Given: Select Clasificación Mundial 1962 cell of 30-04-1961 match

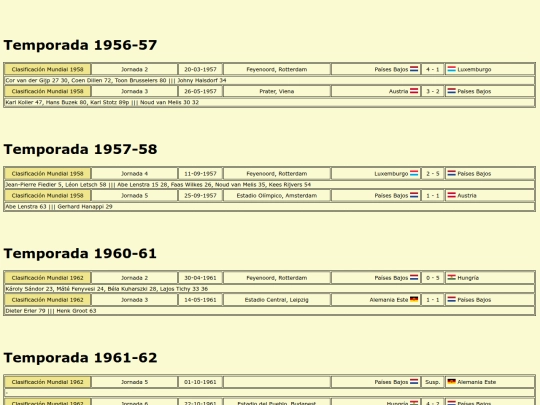Looking at the screenshot, I should (48, 278).
